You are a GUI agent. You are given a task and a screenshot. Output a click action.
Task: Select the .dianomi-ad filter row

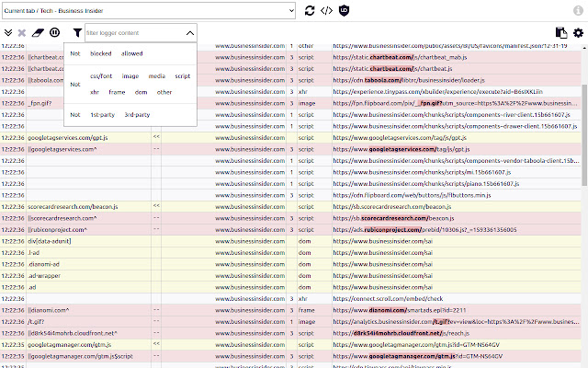(88, 264)
